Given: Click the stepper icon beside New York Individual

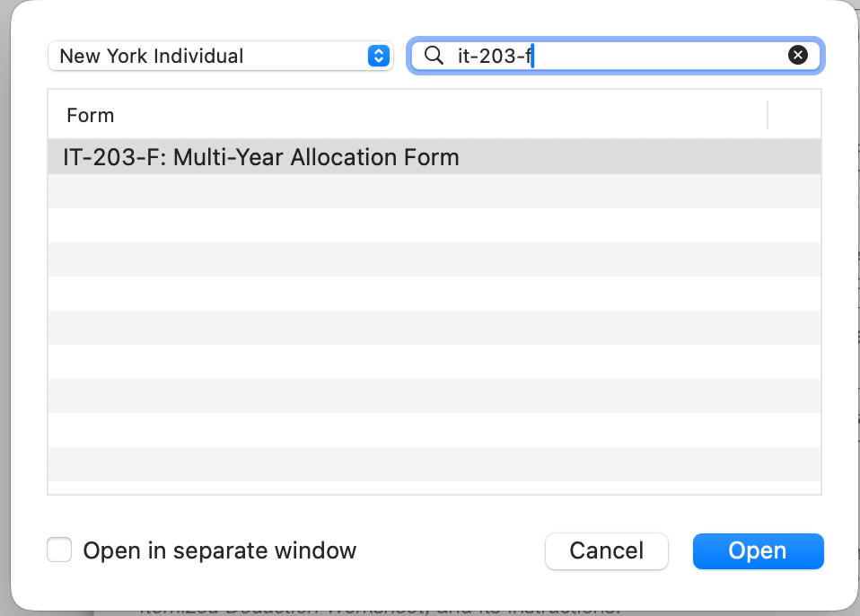Looking at the screenshot, I should (378, 55).
